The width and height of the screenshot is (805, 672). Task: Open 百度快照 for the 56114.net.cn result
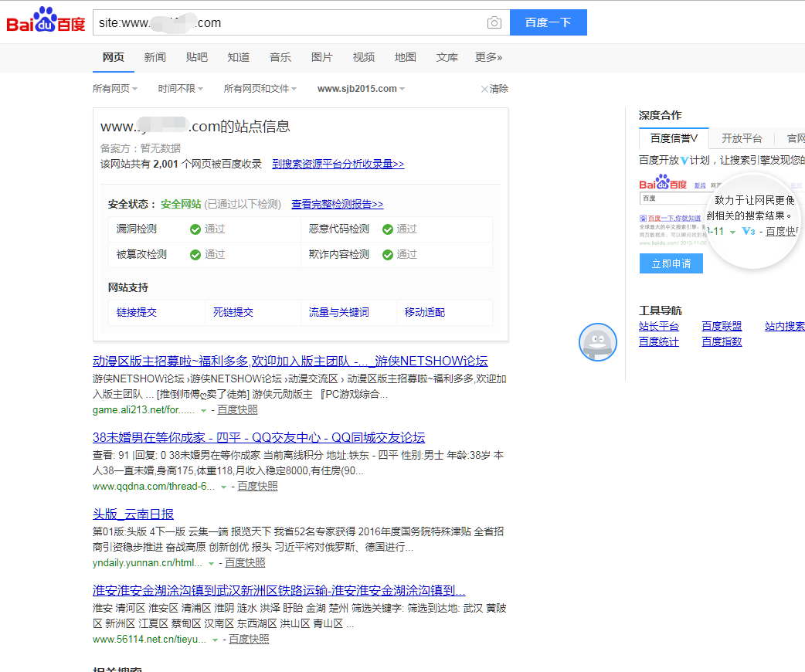tap(249, 639)
